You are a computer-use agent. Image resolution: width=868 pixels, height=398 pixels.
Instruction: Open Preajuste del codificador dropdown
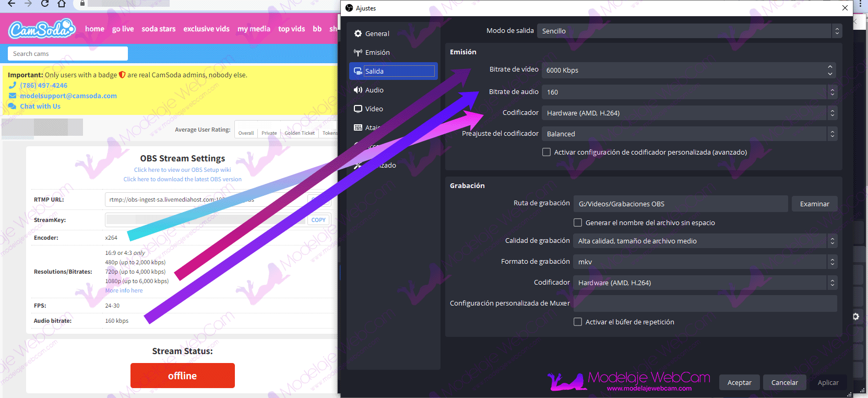point(689,134)
